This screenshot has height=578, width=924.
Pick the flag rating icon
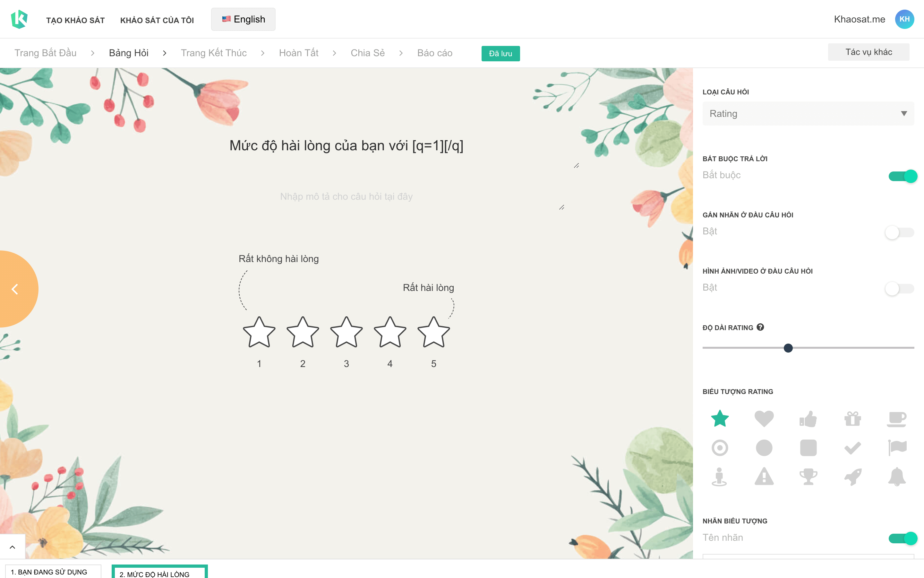coord(897,447)
